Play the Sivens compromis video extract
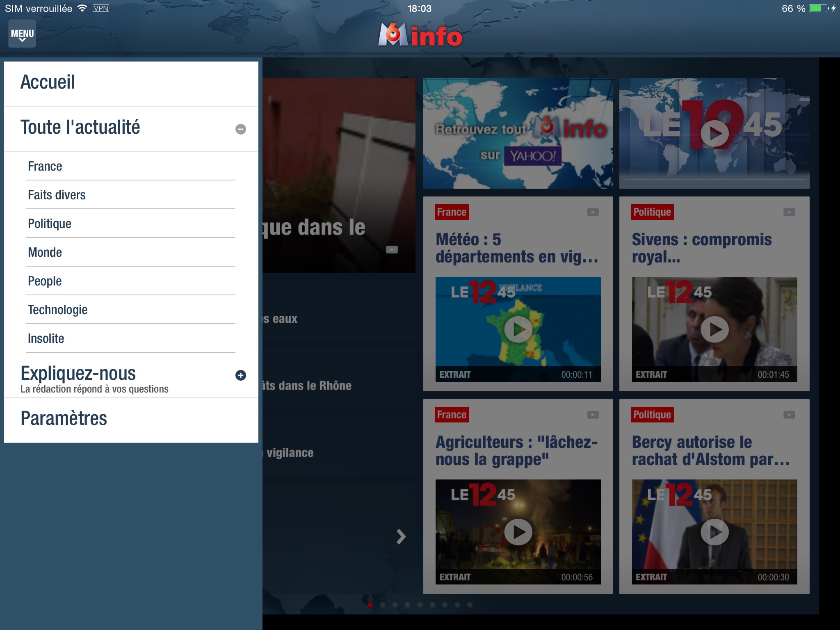The width and height of the screenshot is (840, 630). pos(714,329)
